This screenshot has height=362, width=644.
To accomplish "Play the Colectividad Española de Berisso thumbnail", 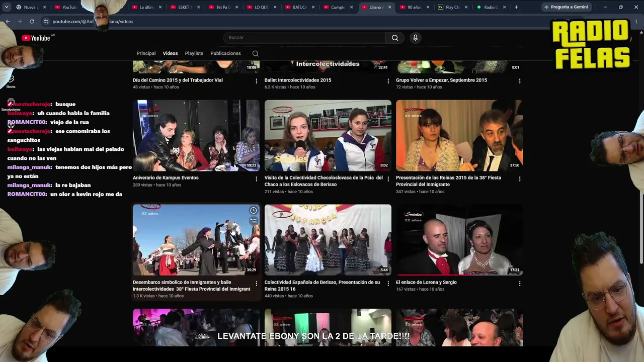I will (328, 240).
